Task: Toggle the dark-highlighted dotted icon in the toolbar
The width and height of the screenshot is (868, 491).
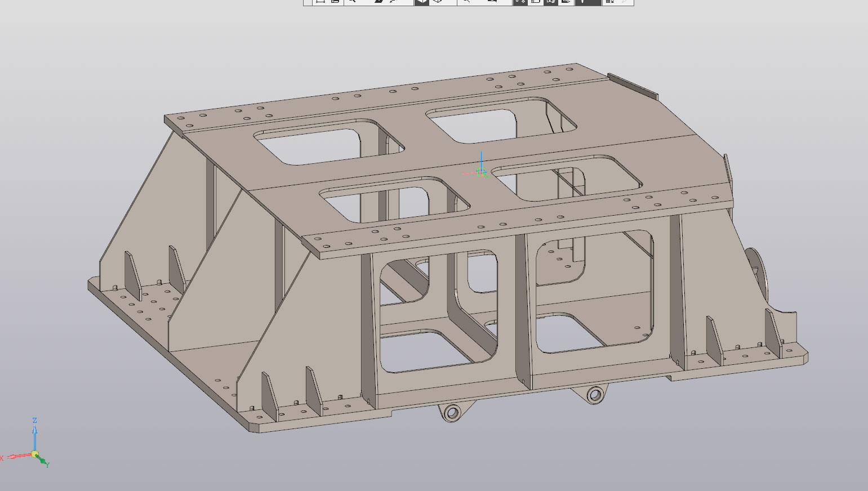Action: (x=520, y=2)
